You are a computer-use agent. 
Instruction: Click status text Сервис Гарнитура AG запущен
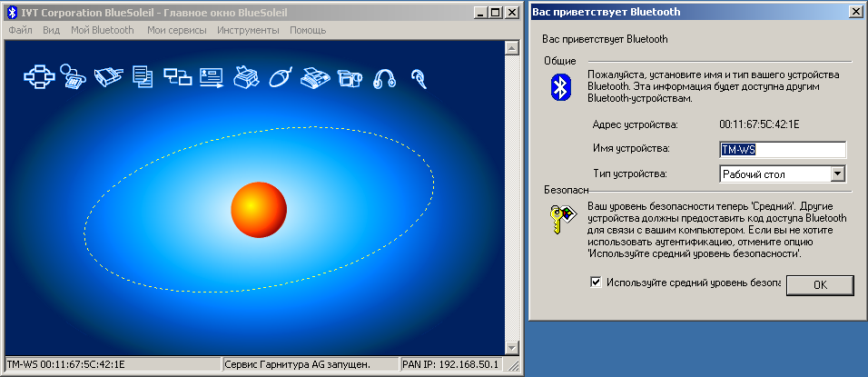point(297,364)
